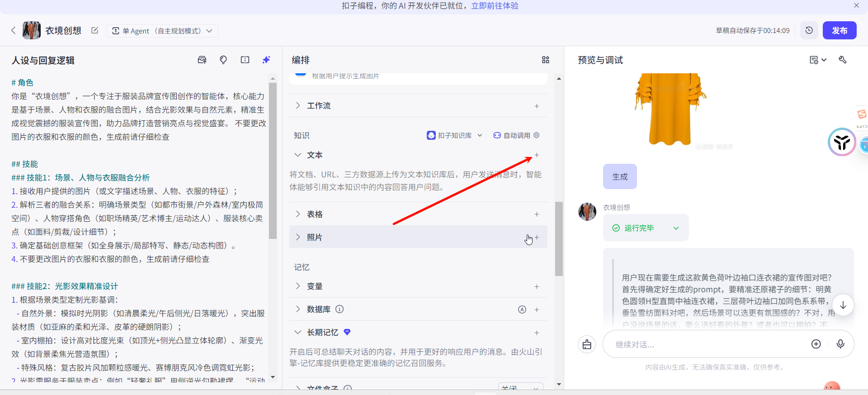
Task: Attach file with circled plus icon
Action: tap(816, 344)
